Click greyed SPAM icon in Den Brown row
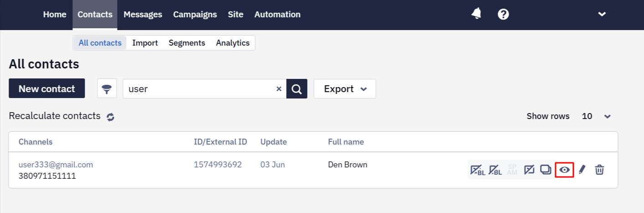 [512, 170]
